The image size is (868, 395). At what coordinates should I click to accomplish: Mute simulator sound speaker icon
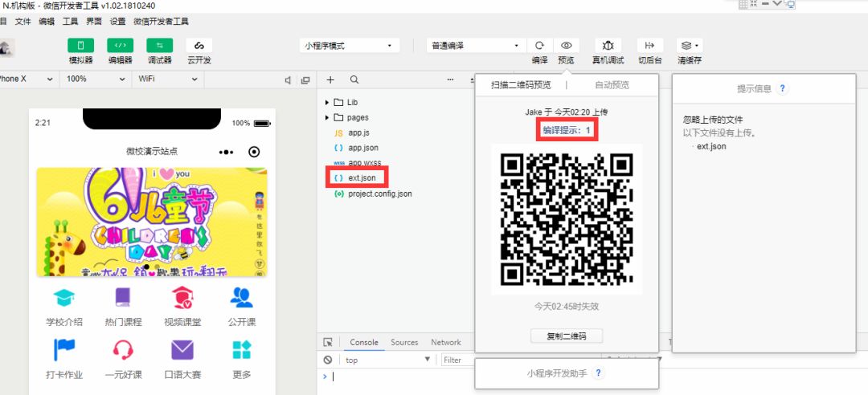[288, 80]
